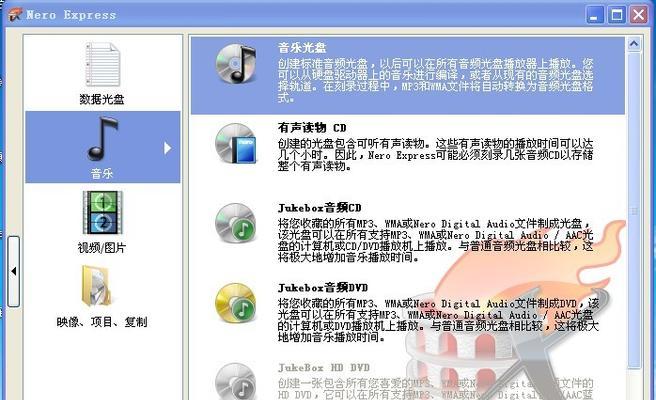The image size is (656, 400).
Task: Select the 数据光盘 document icon
Action: click(102, 64)
